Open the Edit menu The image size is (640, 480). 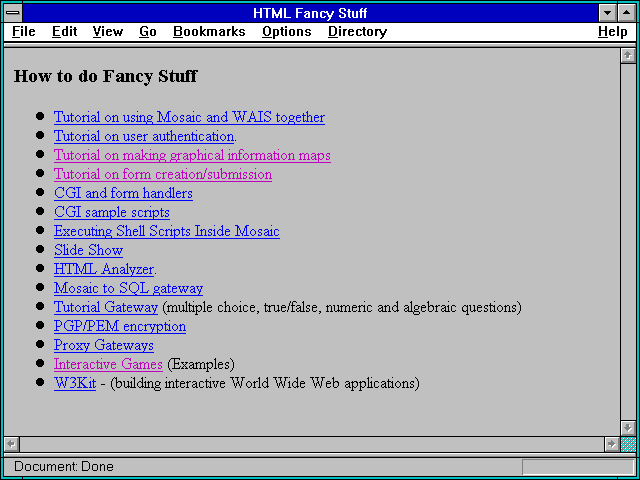64,32
